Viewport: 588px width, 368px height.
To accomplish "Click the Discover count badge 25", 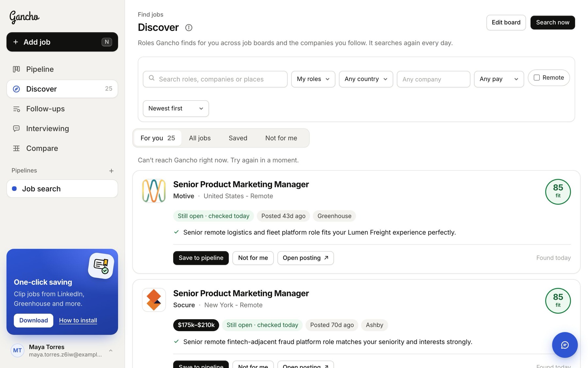I will point(108,89).
